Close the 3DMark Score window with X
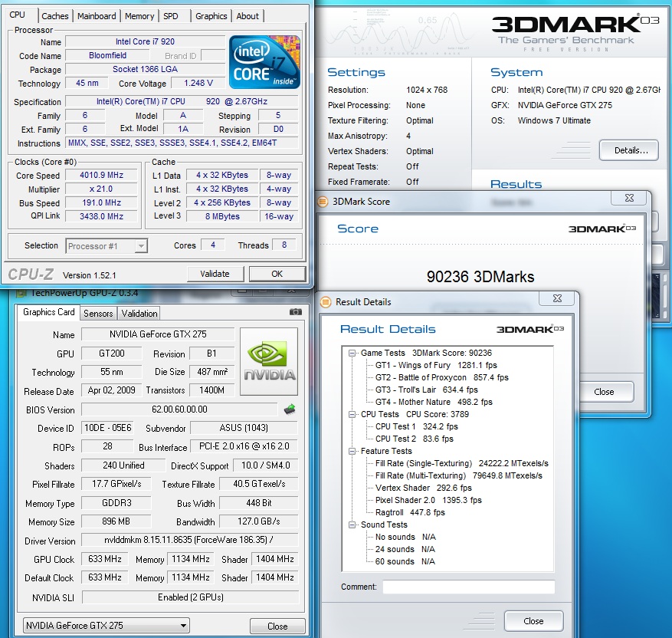Viewport: 672px width, 638px height. click(629, 198)
